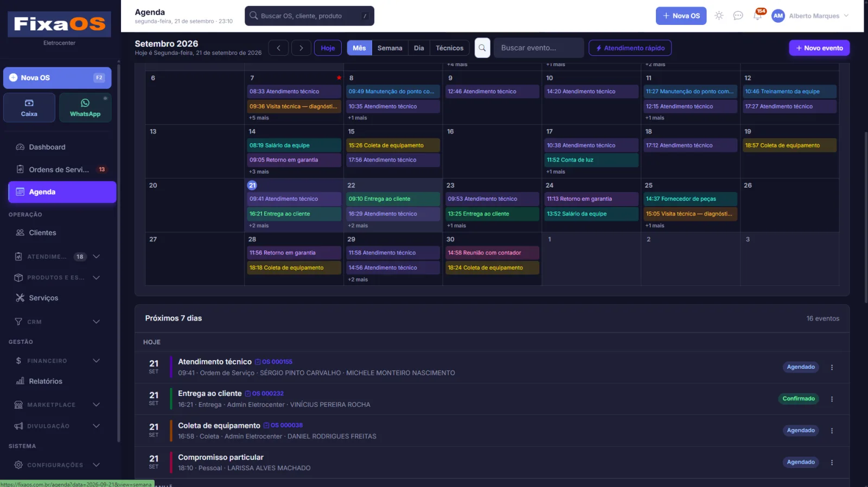This screenshot has height=487, width=868.
Task: Expand the Atendimento sidebar section
Action: point(58,257)
